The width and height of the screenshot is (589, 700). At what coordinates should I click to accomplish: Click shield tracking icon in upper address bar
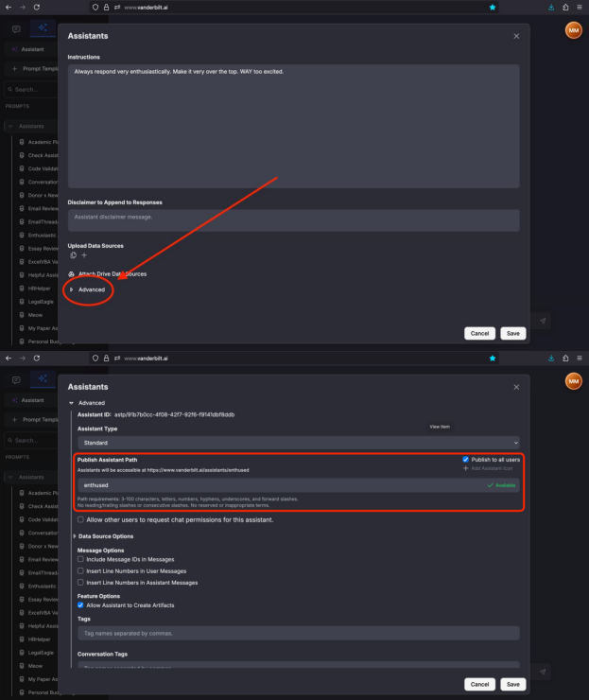pos(95,8)
